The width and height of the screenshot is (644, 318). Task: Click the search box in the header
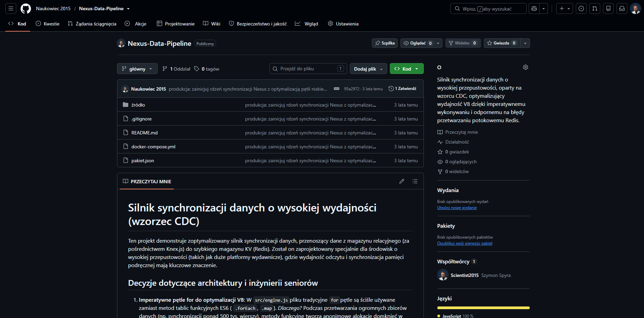point(488,8)
